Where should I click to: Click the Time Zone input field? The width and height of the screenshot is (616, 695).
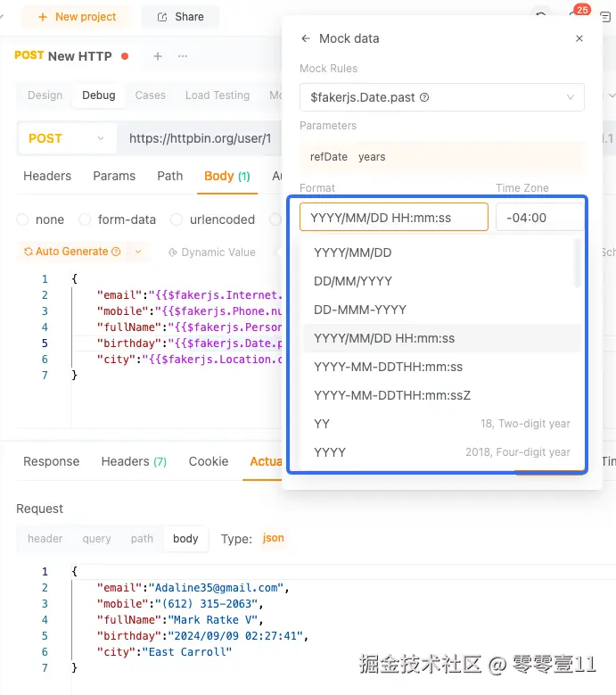coord(539,217)
